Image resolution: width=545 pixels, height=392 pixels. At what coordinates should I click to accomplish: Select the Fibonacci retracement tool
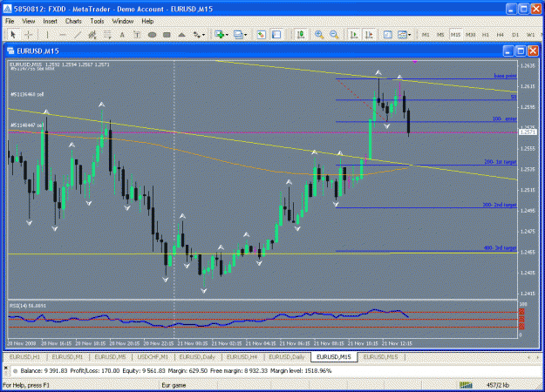point(107,35)
